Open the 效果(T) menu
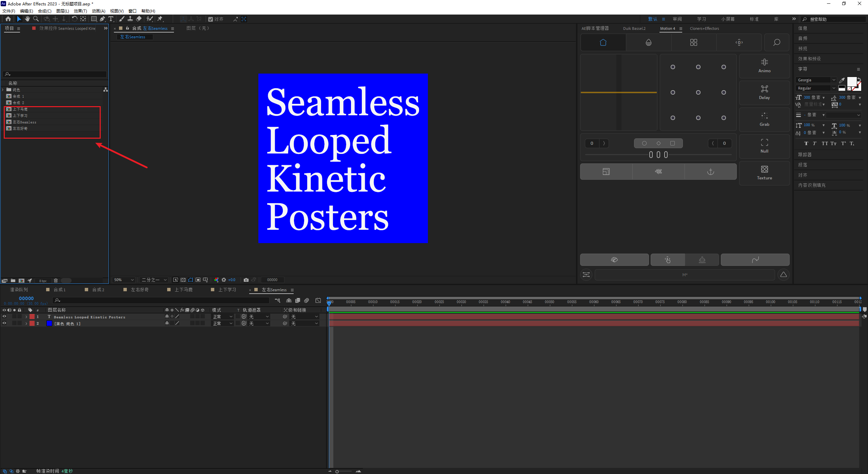868x474 pixels. pyautogui.click(x=80, y=11)
